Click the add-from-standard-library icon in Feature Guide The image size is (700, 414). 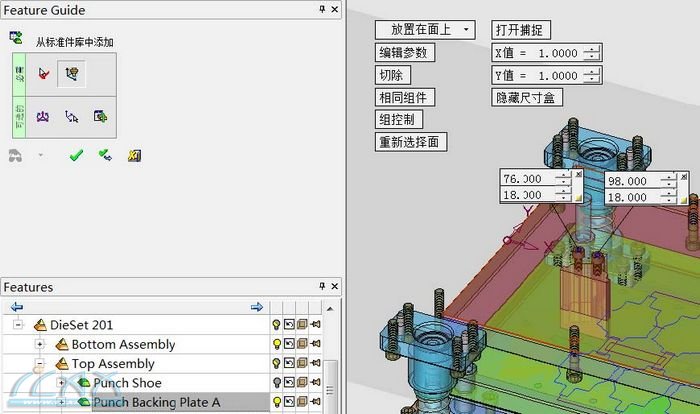coord(16,38)
